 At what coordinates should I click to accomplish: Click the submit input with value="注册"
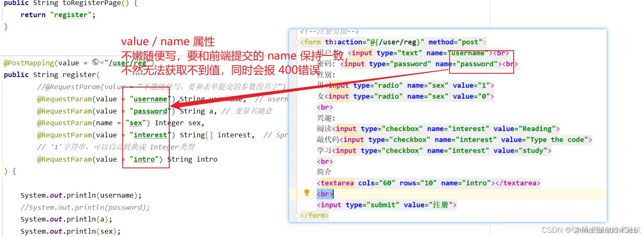387,205
